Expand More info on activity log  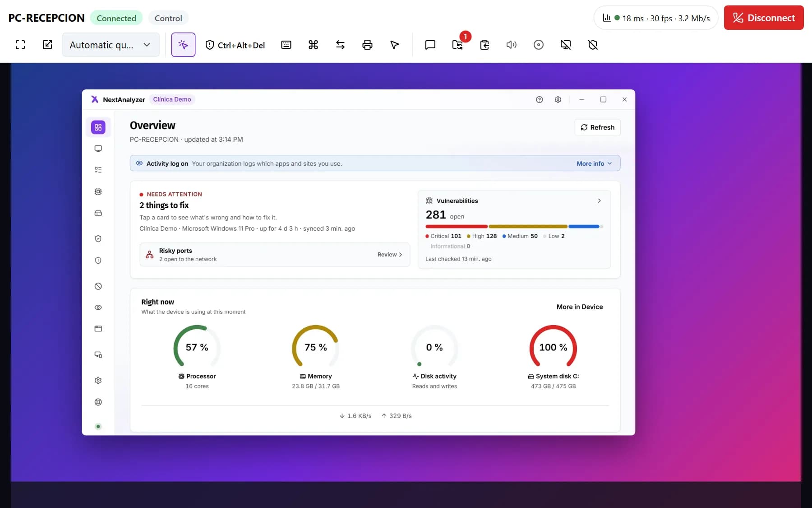(594, 163)
